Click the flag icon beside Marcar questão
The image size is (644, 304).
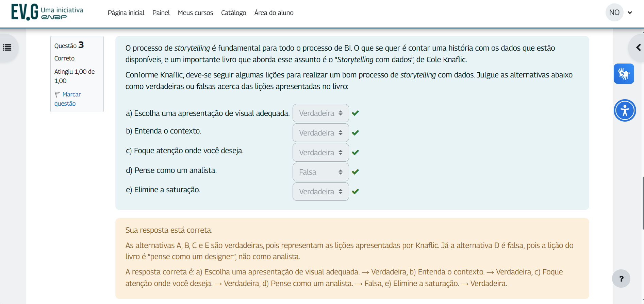coord(57,94)
